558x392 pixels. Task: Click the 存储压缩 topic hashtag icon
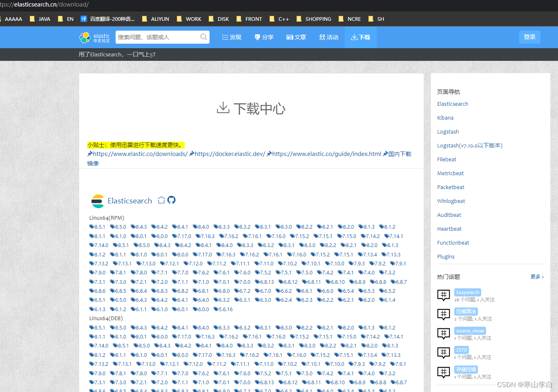pyautogui.click(x=444, y=372)
